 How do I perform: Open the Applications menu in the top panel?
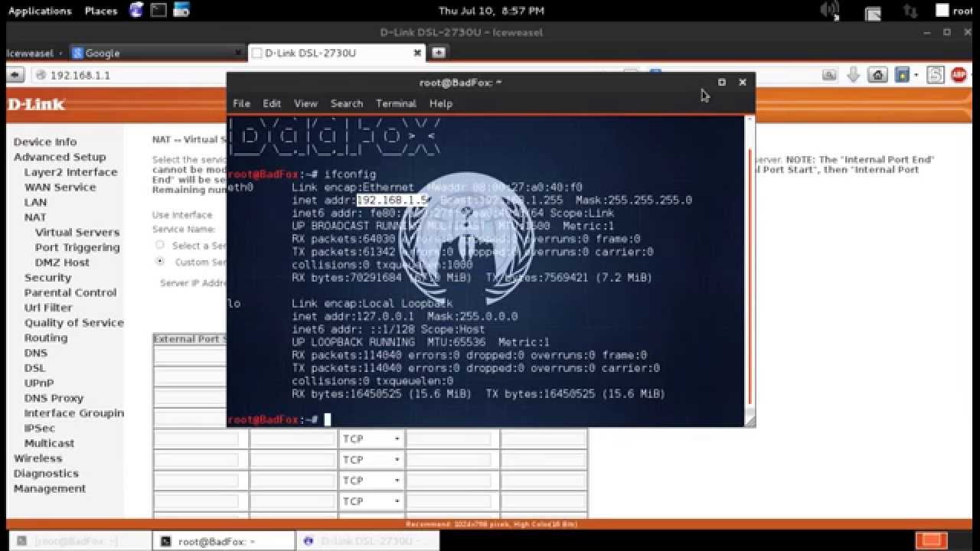(x=40, y=11)
